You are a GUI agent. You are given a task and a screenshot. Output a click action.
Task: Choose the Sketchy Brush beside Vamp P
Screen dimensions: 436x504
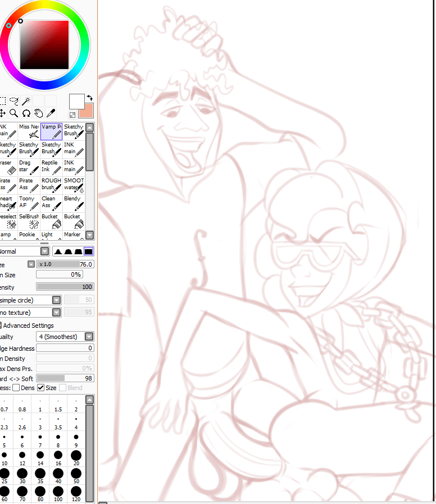point(74,131)
